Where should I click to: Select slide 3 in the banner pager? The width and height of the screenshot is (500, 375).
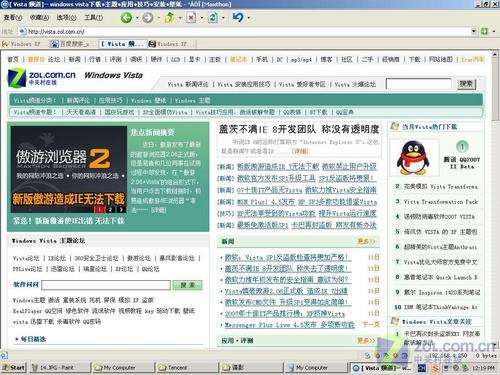coord(121,209)
